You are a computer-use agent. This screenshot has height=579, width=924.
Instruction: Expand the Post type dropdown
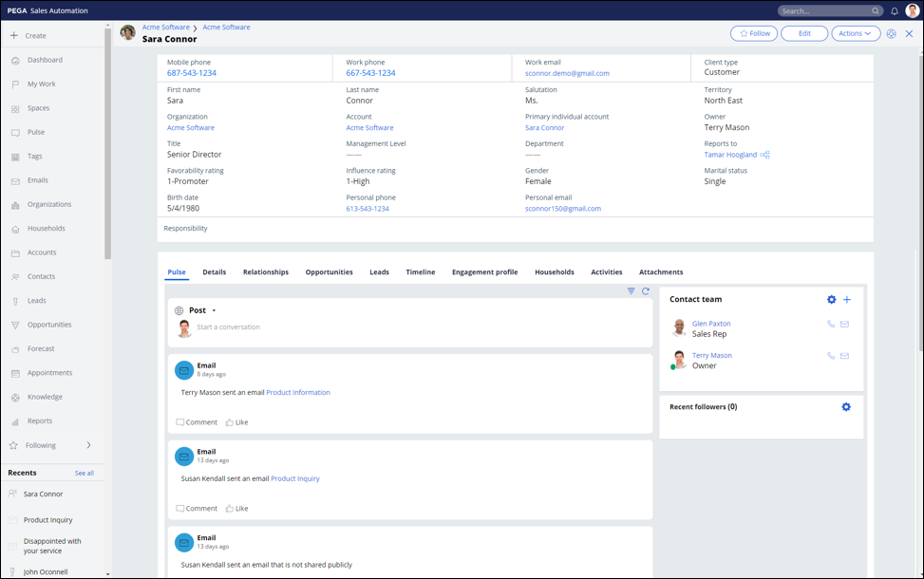[214, 310]
